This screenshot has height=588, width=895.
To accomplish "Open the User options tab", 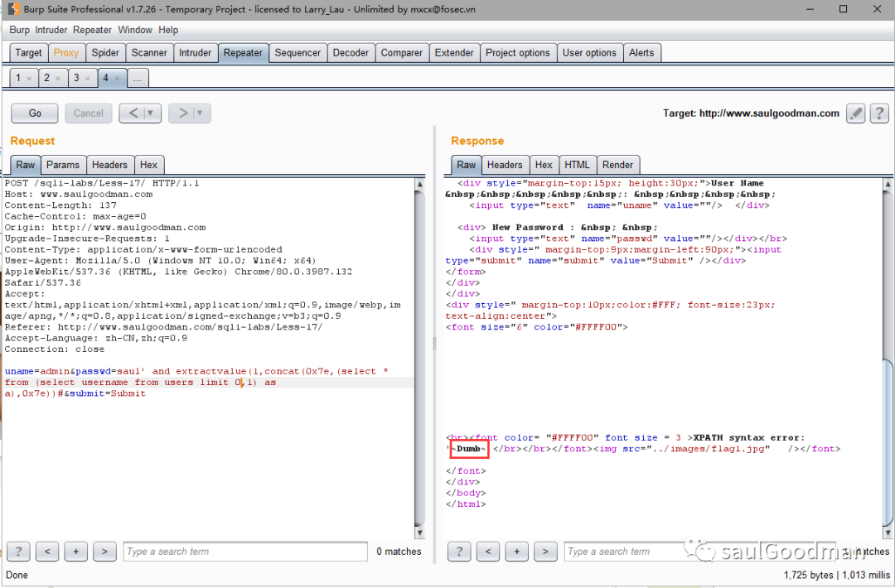I will click(590, 52).
